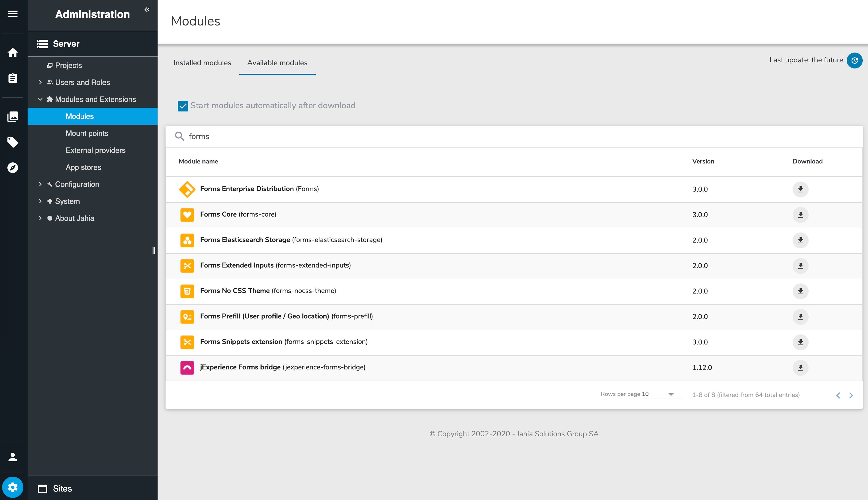The height and width of the screenshot is (500, 868).
Task: Open the Mount points menu item
Action: click(x=87, y=133)
